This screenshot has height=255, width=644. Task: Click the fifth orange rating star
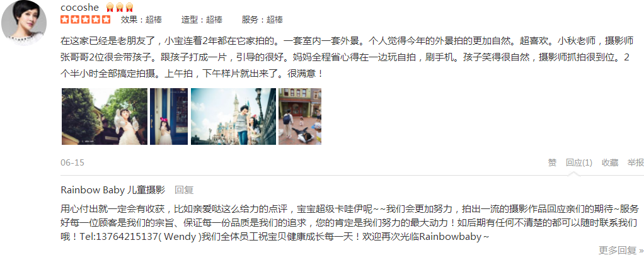tap(106, 20)
